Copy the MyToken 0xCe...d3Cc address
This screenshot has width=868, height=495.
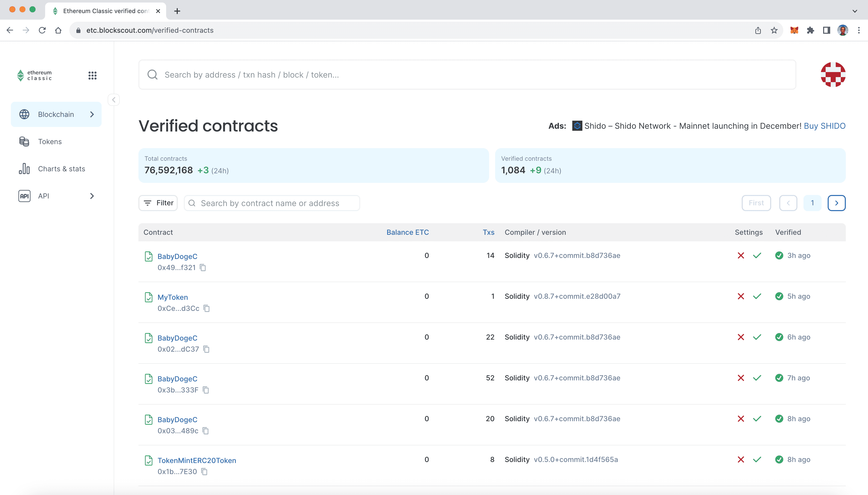pyautogui.click(x=206, y=308)
